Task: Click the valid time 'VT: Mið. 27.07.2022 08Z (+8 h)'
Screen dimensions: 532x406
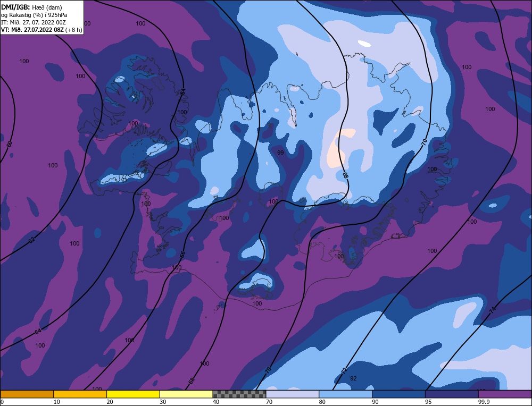Action: [41, 30]
